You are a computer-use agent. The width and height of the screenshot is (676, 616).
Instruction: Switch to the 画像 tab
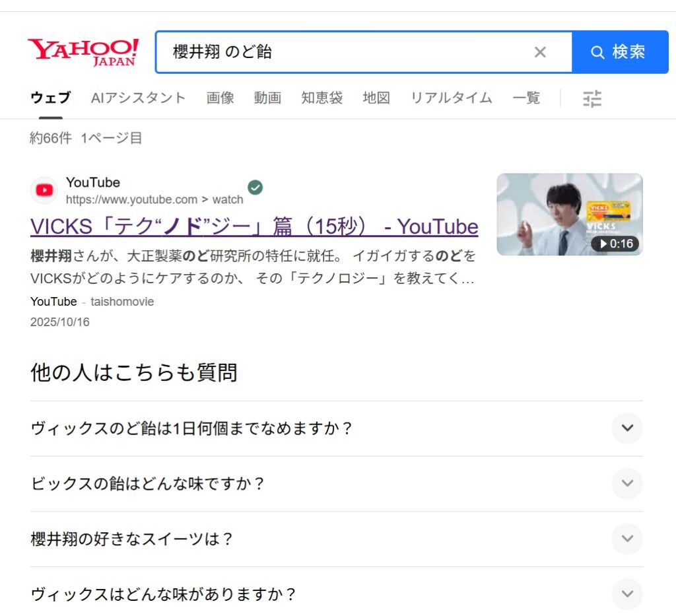click(220, 98)
